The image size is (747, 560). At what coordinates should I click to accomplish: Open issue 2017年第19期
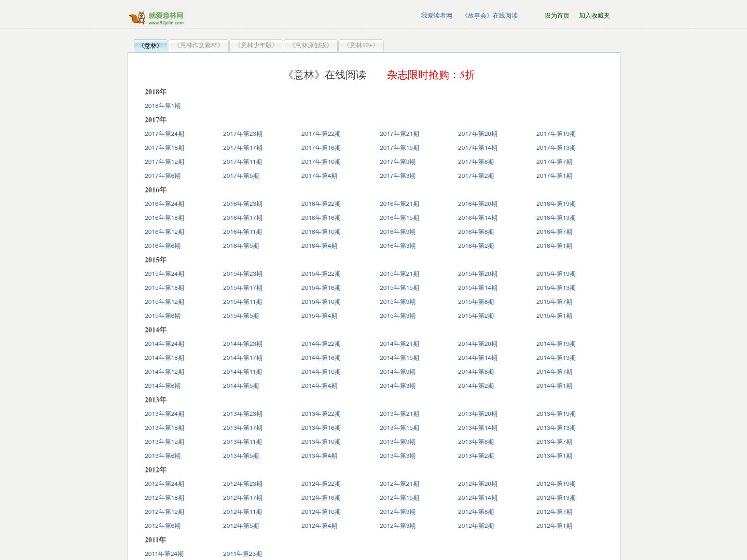(x=556, y=134)
